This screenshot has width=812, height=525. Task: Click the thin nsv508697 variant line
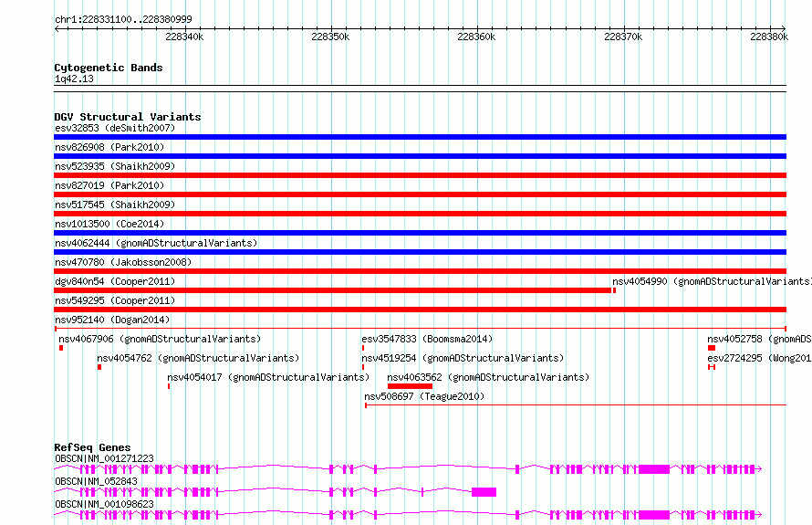tap(576, 405)
